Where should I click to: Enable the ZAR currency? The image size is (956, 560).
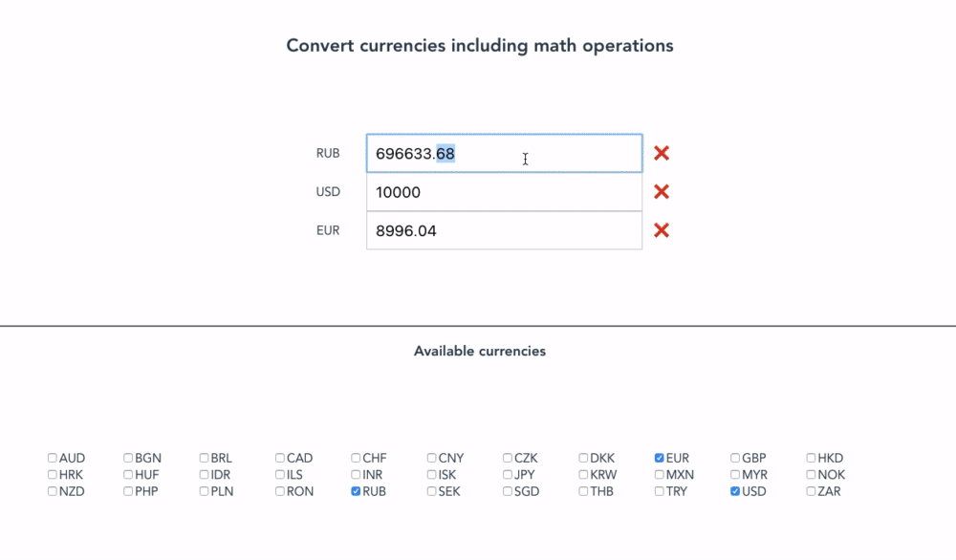click(x=810, y=491)
